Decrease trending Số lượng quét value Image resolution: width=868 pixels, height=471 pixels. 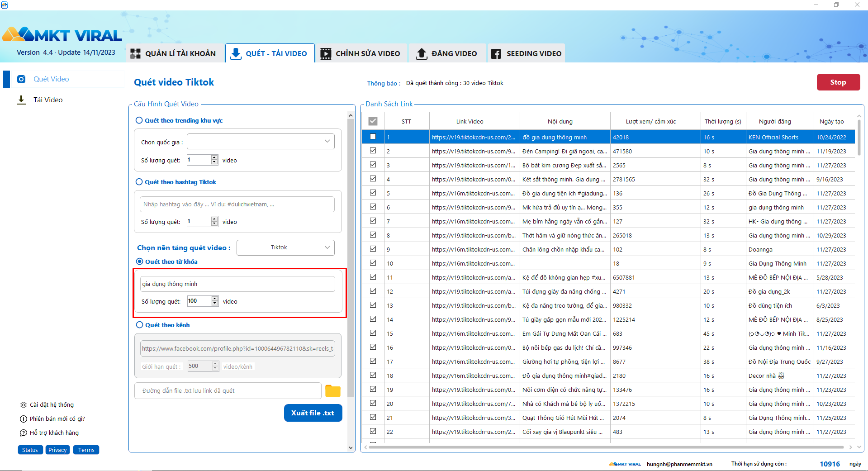tap(215, 162)
